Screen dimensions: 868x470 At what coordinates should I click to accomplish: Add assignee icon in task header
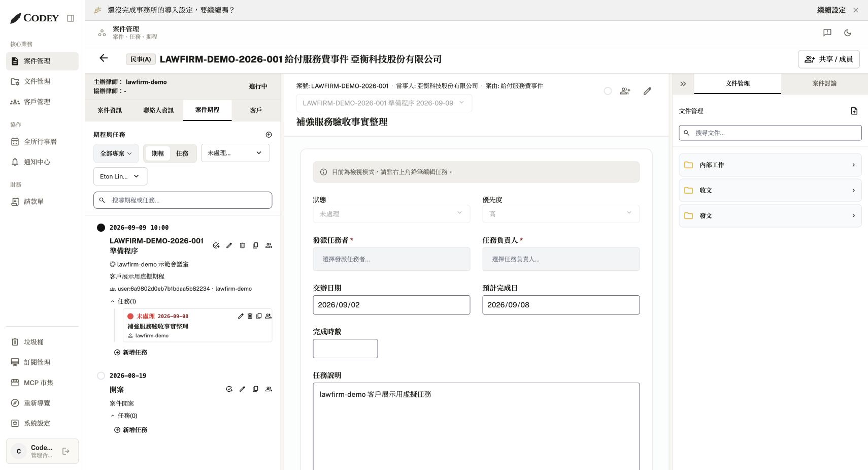625,91
